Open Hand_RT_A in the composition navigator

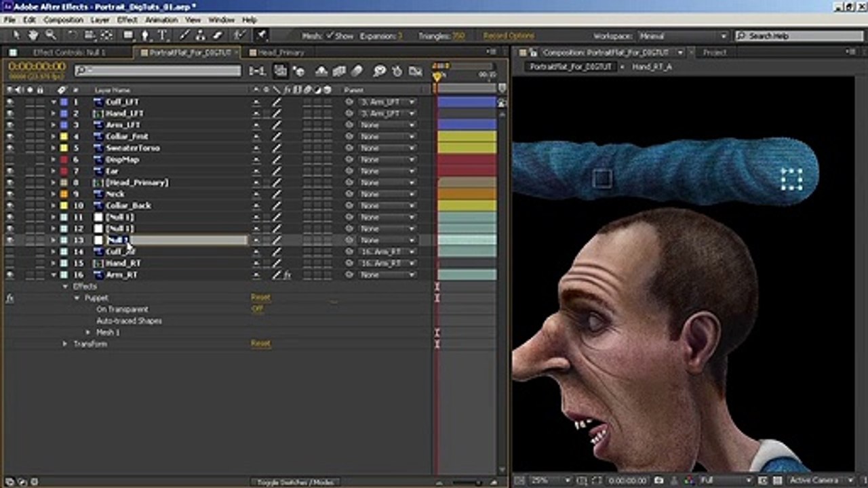[652, 66]
